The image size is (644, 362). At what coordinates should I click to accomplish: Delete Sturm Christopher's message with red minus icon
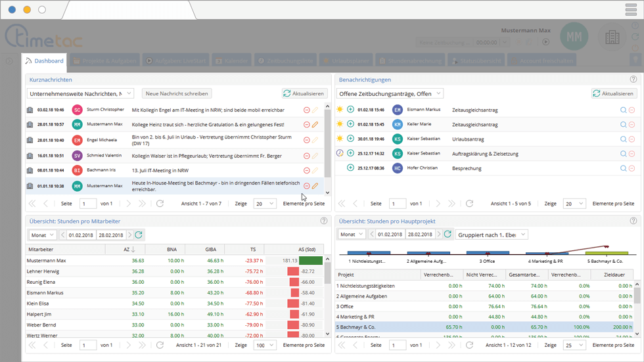[x=307, y=110]
